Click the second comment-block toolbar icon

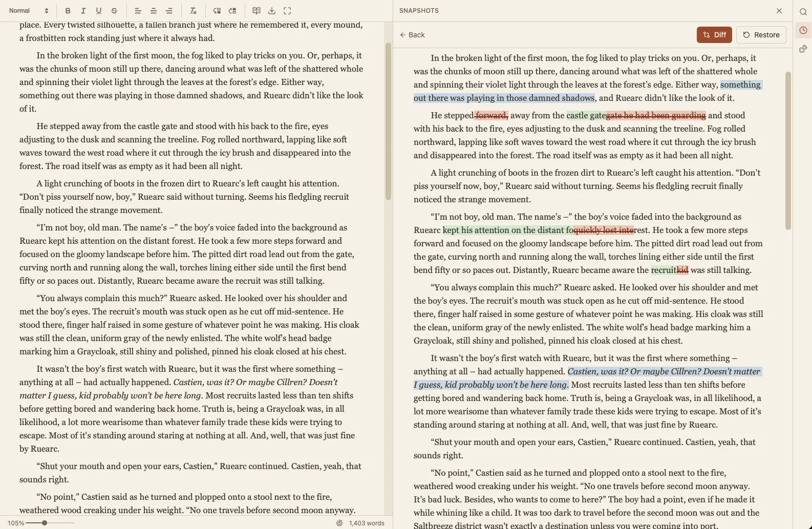pyautogui.click(x=232, y=11)
